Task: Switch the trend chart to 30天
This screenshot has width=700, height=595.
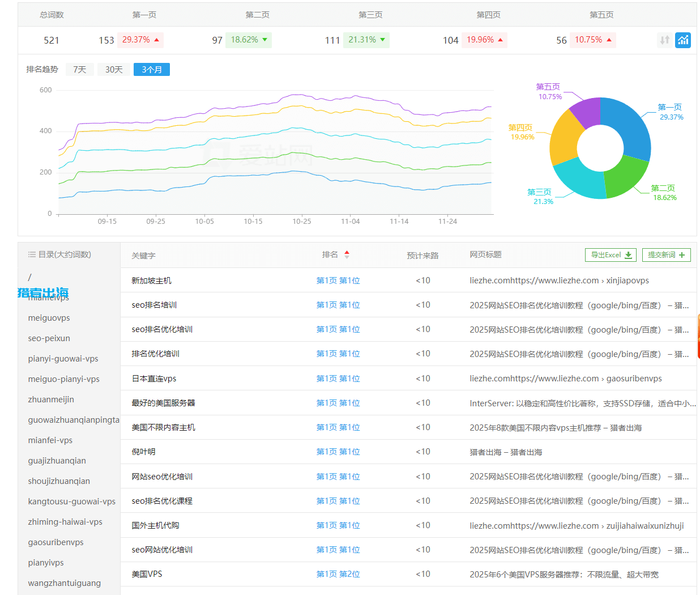Action: click(113, 69)
